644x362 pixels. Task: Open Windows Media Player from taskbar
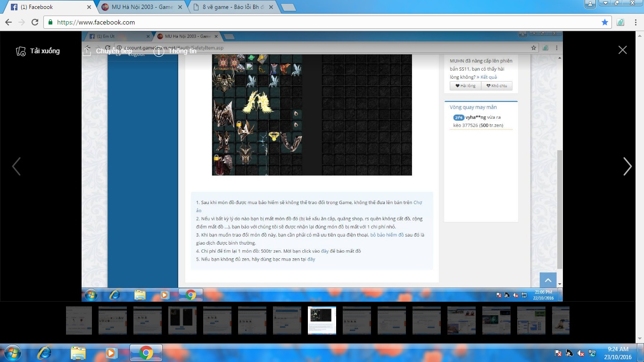coord(111,353)
